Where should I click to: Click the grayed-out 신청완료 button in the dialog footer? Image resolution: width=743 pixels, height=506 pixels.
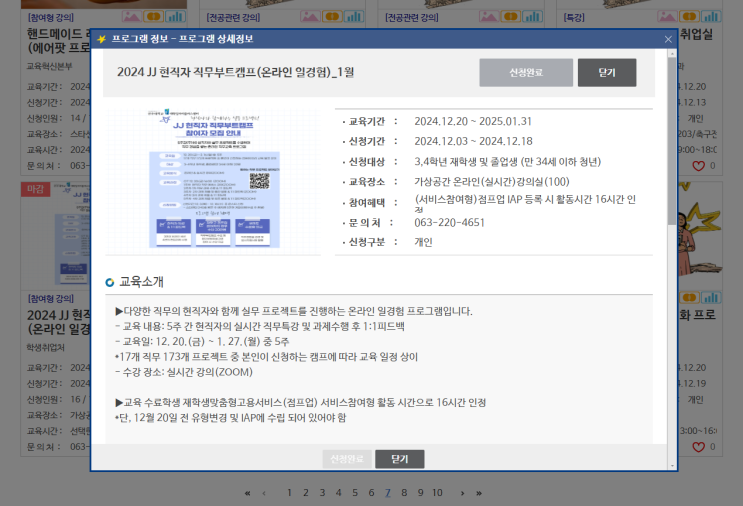[x=345, y=459]
